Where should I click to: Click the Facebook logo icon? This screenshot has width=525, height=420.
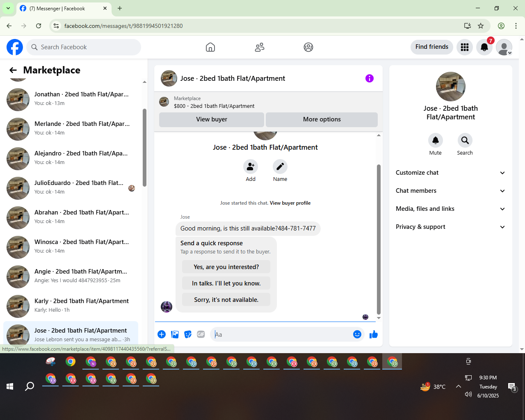click(x=15, y=47)
